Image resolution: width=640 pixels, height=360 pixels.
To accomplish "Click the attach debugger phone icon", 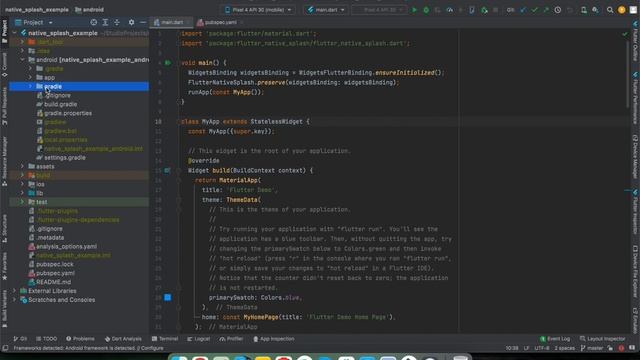I will coord(472,10).
